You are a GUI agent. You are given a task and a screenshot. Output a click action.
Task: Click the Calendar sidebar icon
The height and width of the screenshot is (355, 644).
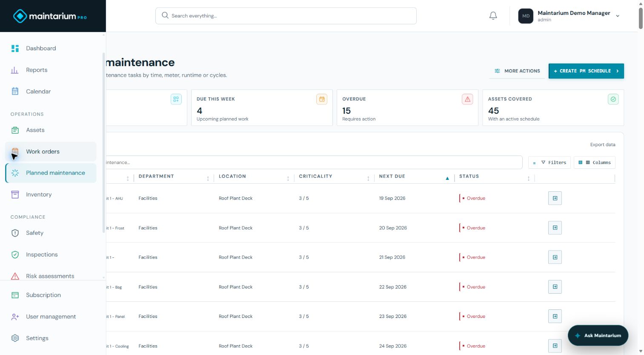(15, 91)
